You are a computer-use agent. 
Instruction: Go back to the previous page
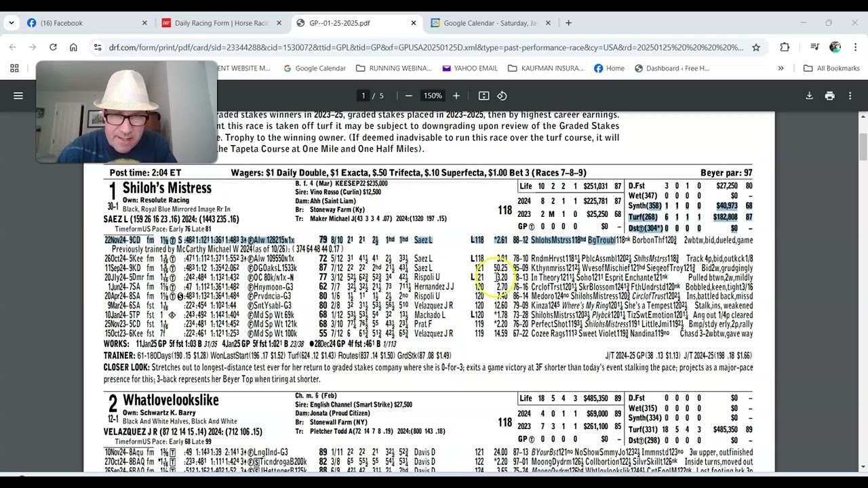(x=12, y=47)
